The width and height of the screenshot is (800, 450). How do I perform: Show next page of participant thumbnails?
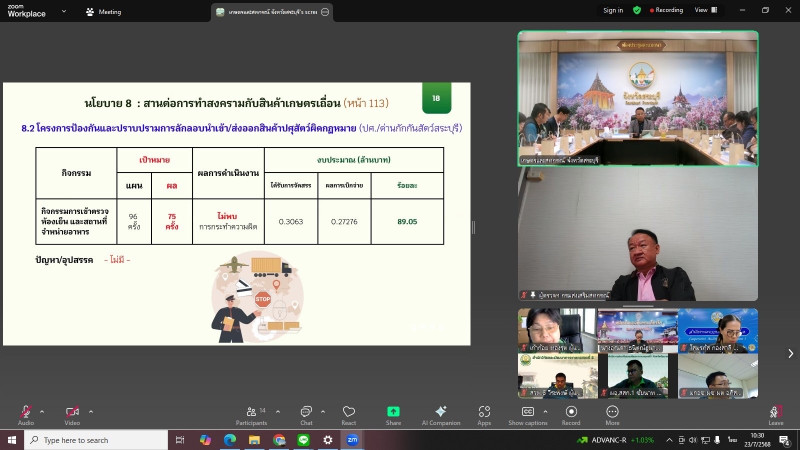pos(790,353)
